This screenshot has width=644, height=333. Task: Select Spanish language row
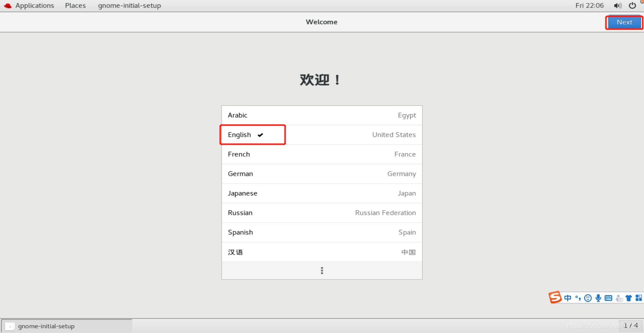click(322, 232)
